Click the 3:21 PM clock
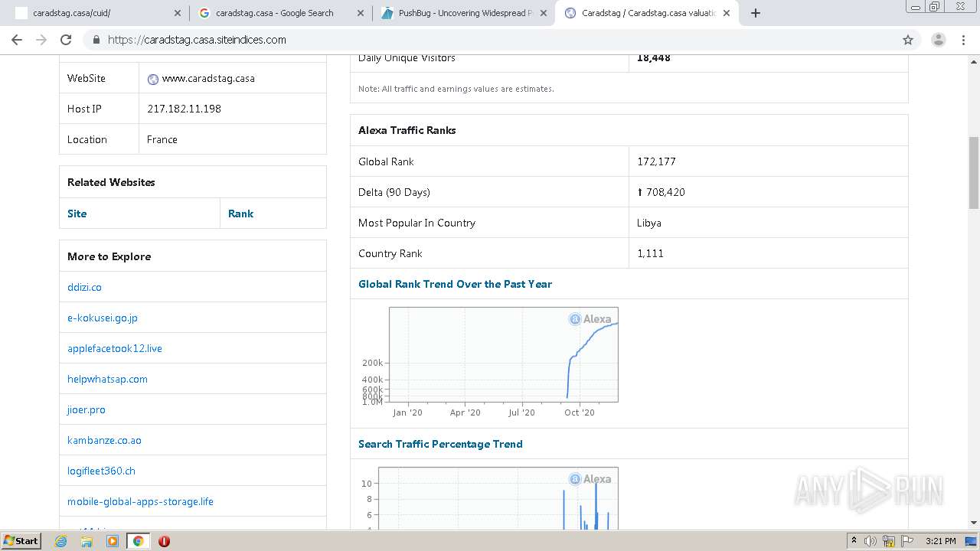Viewport: 980px width, 551px height. coord(940,541)
